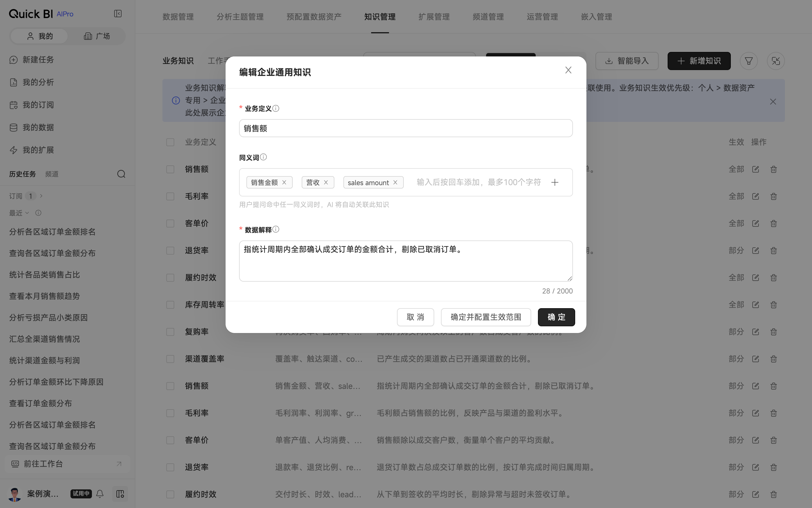Collapse the left sidebar panel icon

coord(118,14)
